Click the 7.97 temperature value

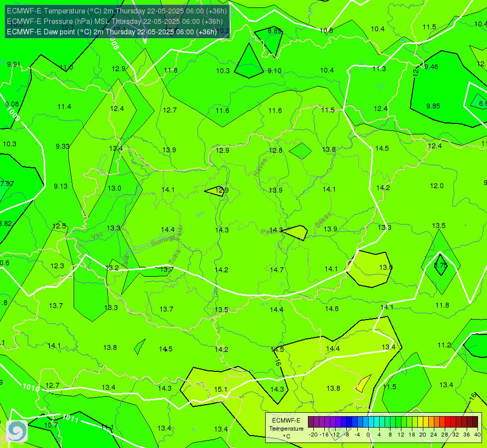pos(7,184)
